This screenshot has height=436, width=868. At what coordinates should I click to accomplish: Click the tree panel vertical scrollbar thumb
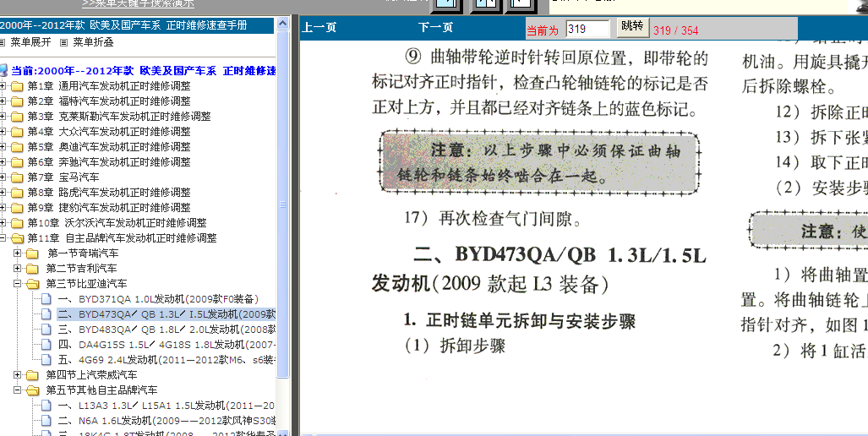point(283,204)
